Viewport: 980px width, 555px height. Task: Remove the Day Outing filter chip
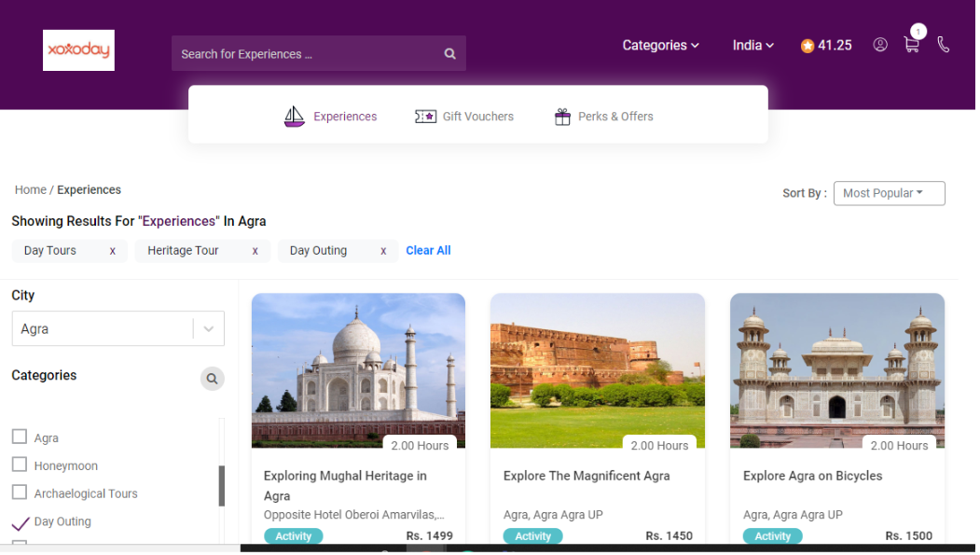pos(385,252)
